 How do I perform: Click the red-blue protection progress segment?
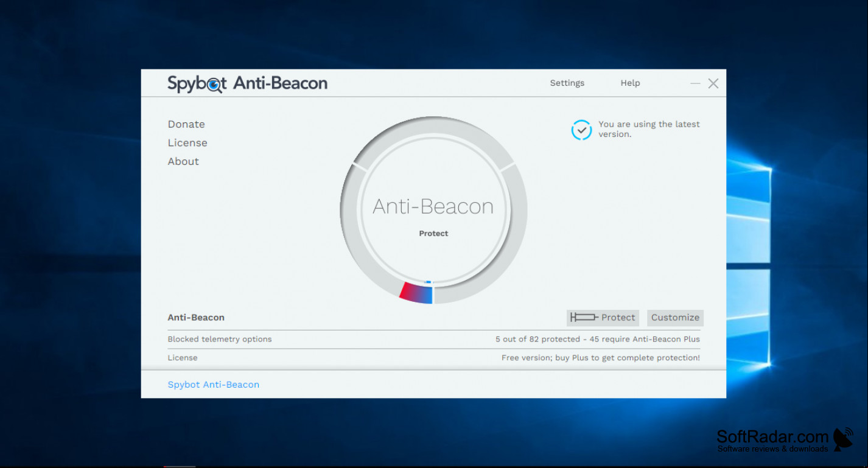[416, 293]
